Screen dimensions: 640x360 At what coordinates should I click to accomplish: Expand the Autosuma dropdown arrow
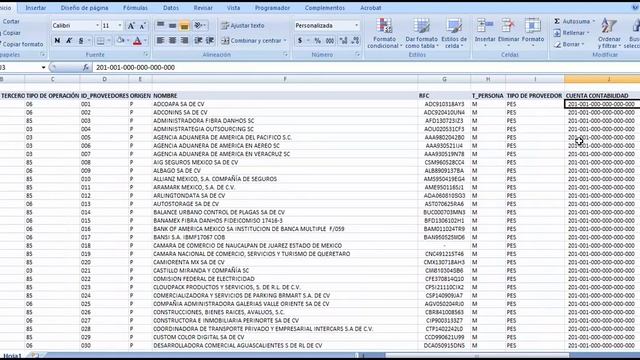pyautogui.click(x=594, y=21)
